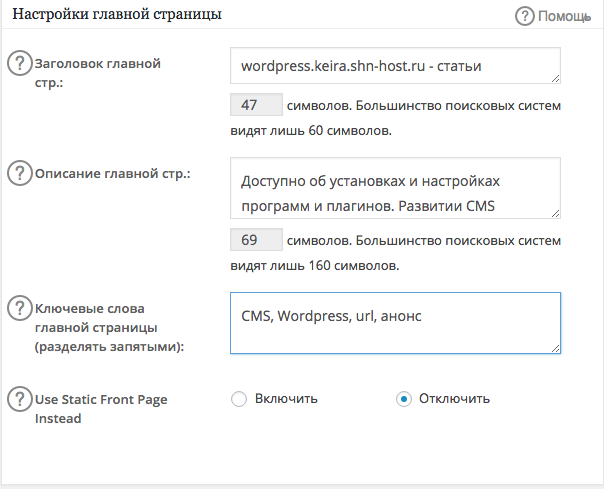
Task: Click the Отключить label text
Action: point(455,398)
